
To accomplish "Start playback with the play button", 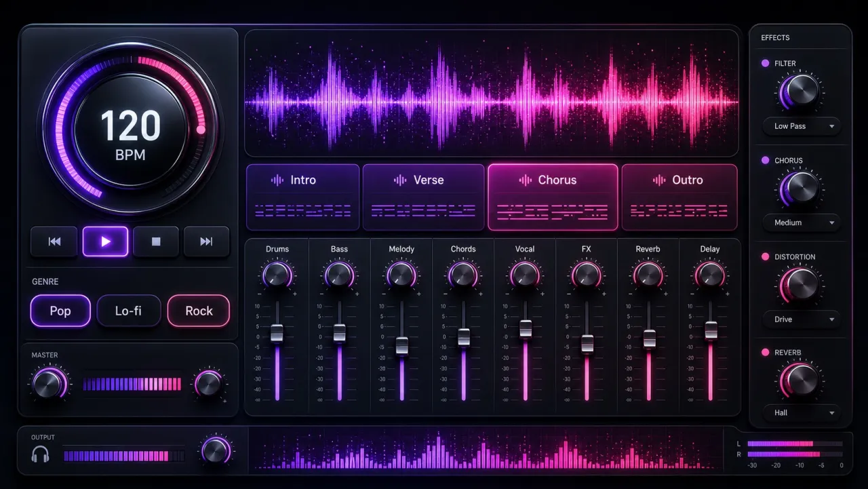I will [105, 241].
